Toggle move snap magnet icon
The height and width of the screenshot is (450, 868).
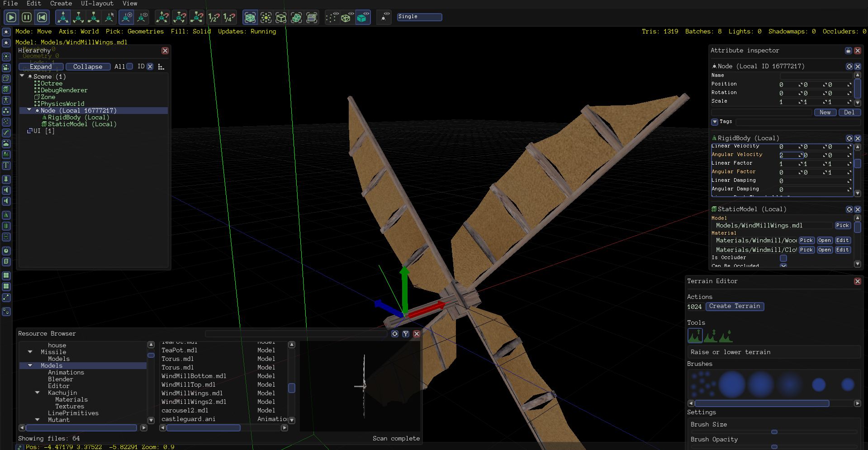[x=162, y=17]
